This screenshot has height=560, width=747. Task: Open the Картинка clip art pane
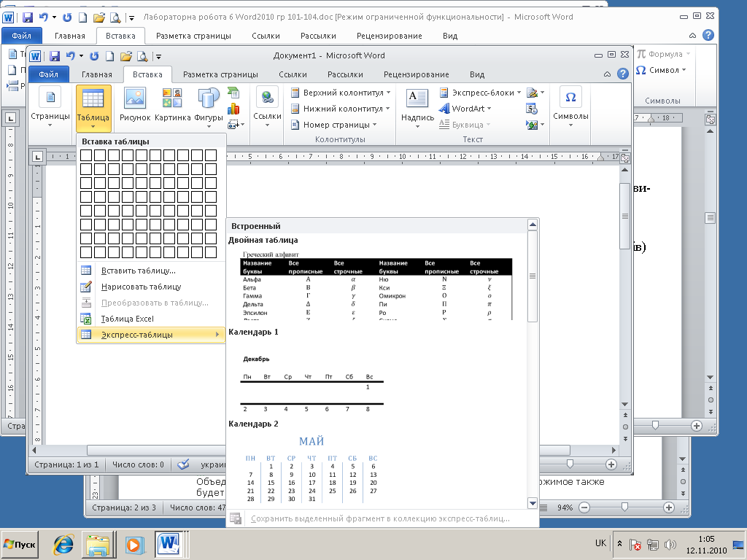172,105
